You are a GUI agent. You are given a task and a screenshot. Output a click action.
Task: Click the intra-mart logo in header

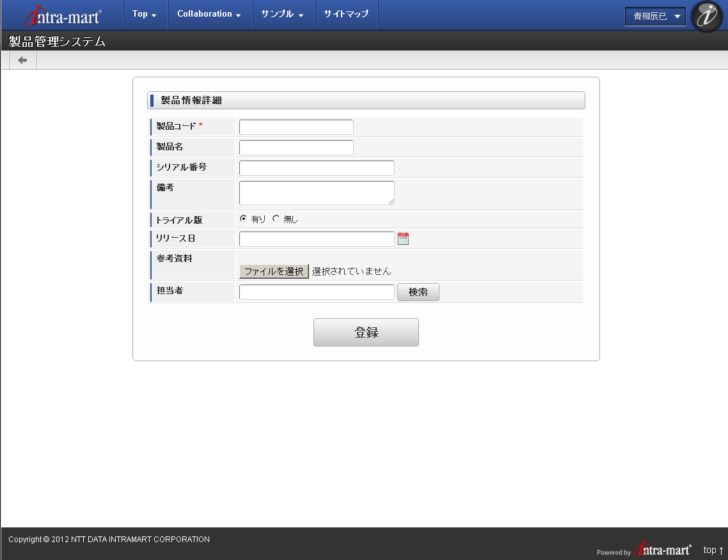point(63,16)
